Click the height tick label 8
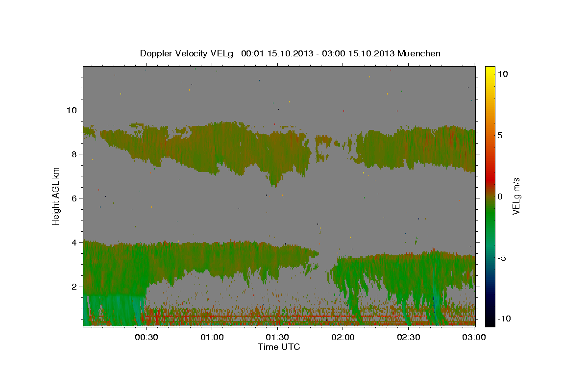This screenshot has height=392, width=588. click(75, 154)
